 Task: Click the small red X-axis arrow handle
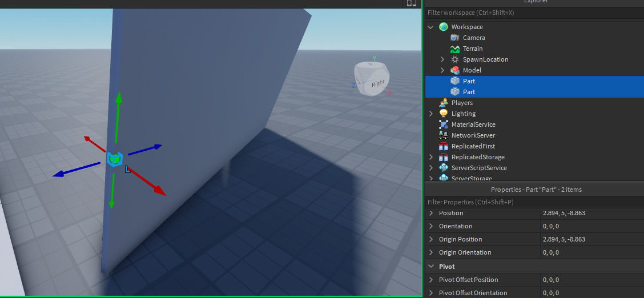pos(95,144)
